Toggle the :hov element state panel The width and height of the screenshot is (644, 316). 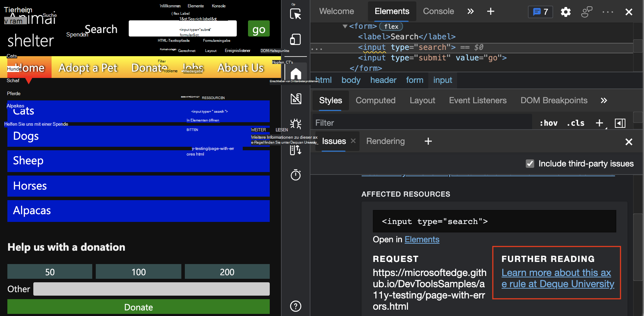click(549, 123)
